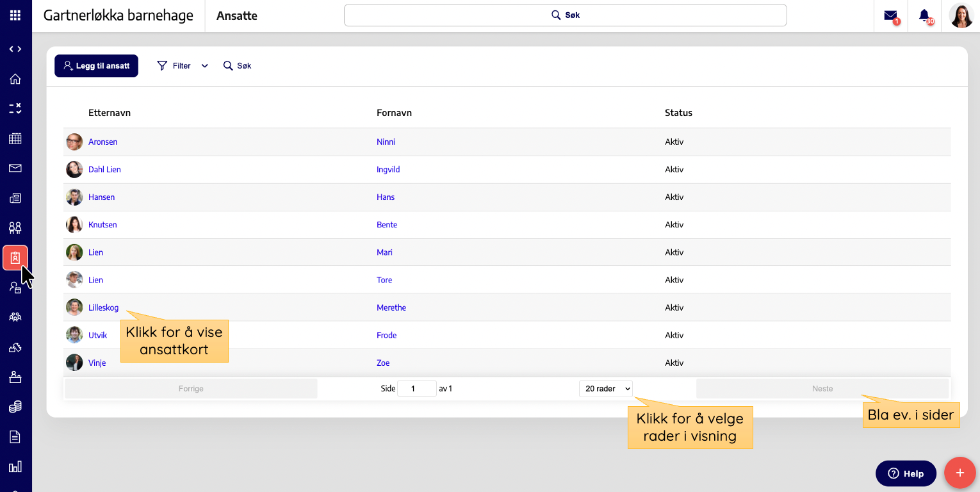Click first name Mari
The height and width of the screenshot is (492, 980).
click(384, 252)
